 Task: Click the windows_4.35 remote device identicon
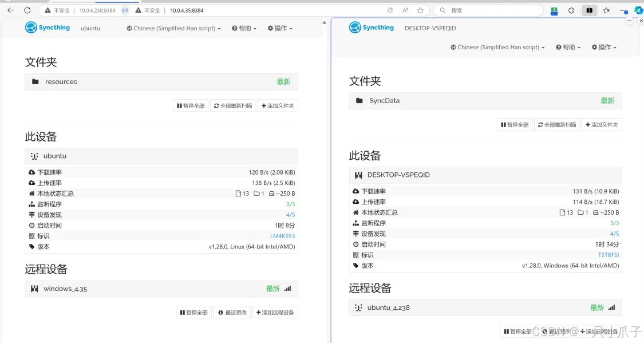coord(34,289)
